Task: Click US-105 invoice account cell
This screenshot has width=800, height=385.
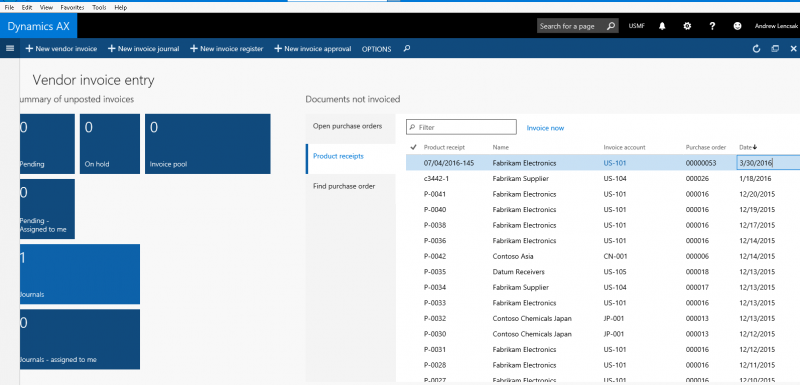Action: point(615,272)
